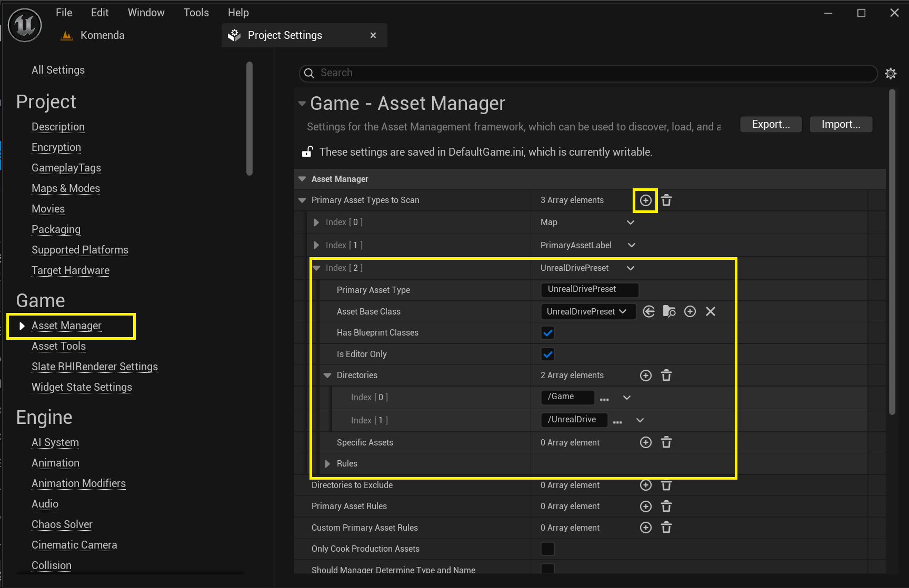Browse to Asset Base Class in Content Browser
909x588 pixels.
pyautogui.click(x=669, y=311)
